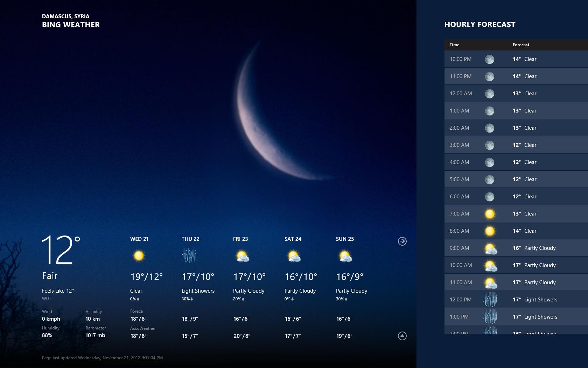The height and width of the screenshot is (368, 588).
Task: Click the moon icon at 6:00 AM
Action: 490,197
